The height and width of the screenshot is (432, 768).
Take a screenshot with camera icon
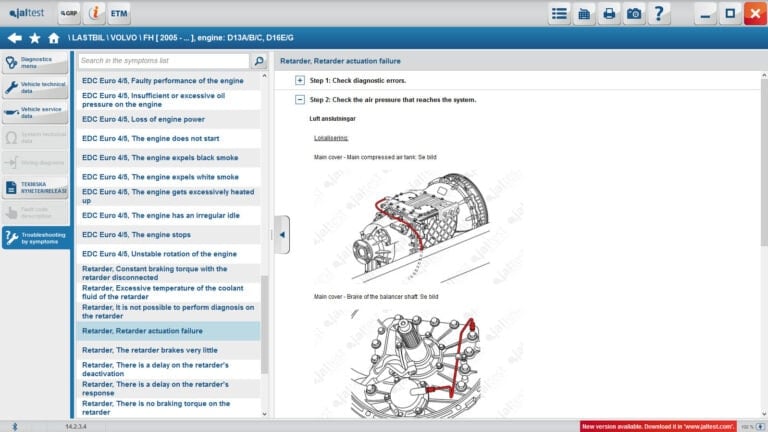click(634, 13)
